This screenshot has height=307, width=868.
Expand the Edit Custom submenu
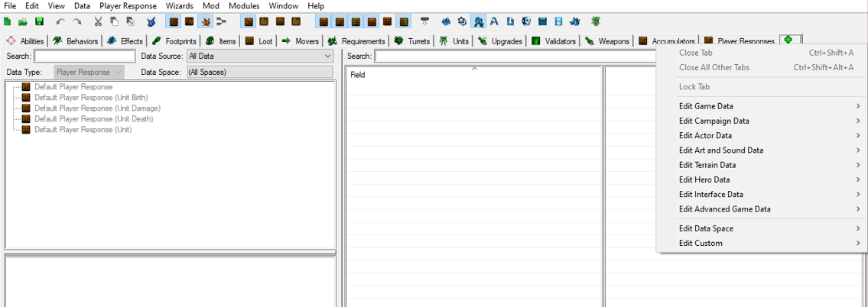[761, 243]
